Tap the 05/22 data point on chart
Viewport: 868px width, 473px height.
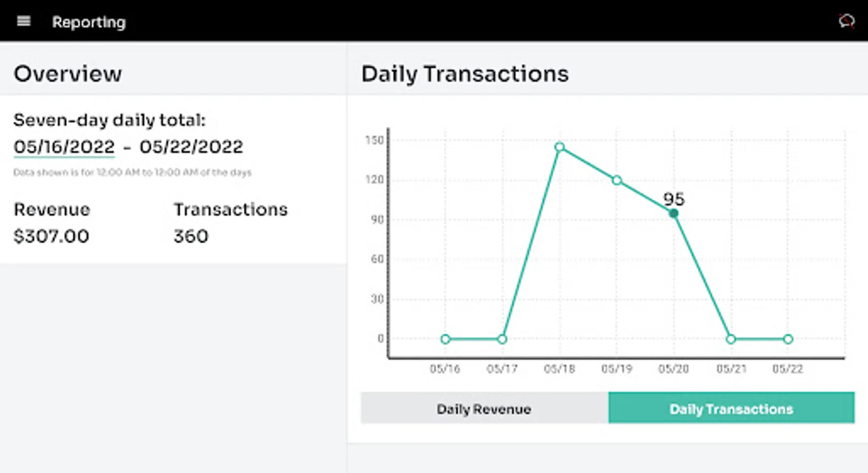[788, 339]
